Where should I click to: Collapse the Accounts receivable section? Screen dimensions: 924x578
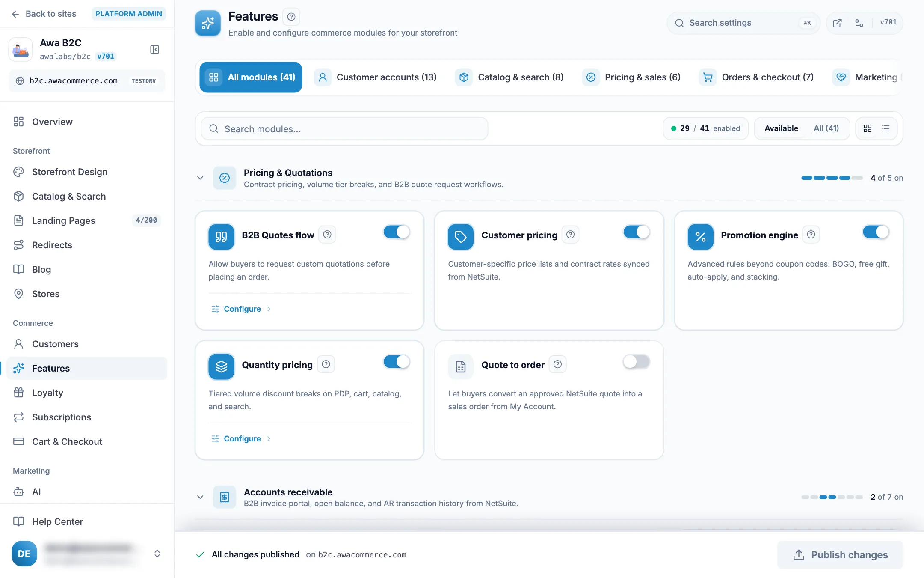200,497
